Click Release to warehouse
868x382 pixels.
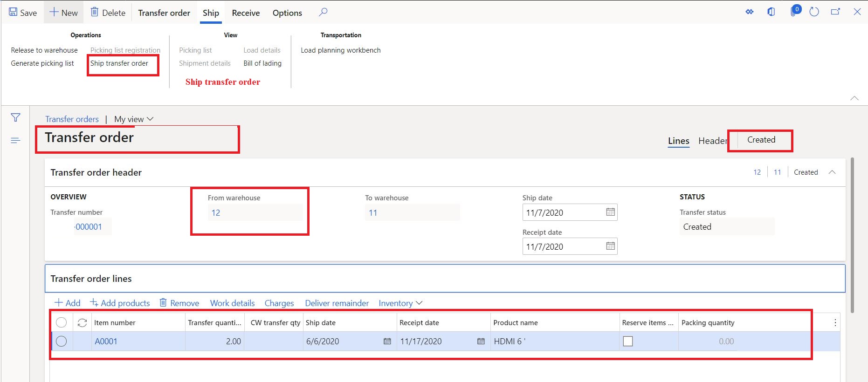[44, 50]
